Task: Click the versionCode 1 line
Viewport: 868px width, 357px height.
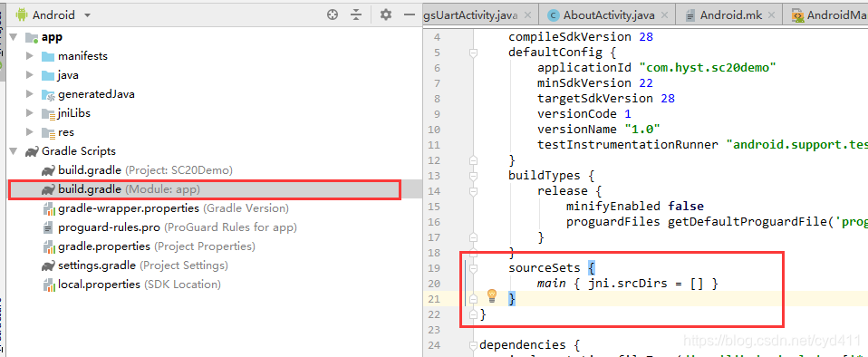Action: [x=584, y=114]
